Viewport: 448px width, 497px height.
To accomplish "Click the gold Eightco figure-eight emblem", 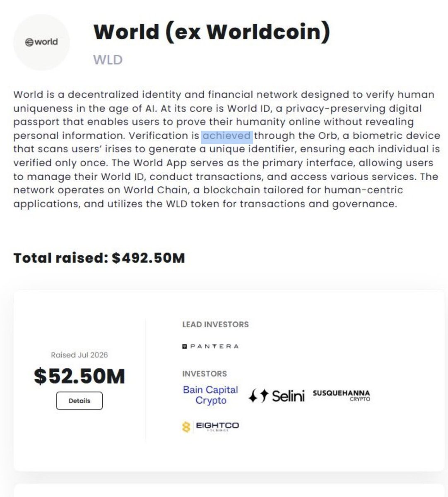I will (186, 427).
